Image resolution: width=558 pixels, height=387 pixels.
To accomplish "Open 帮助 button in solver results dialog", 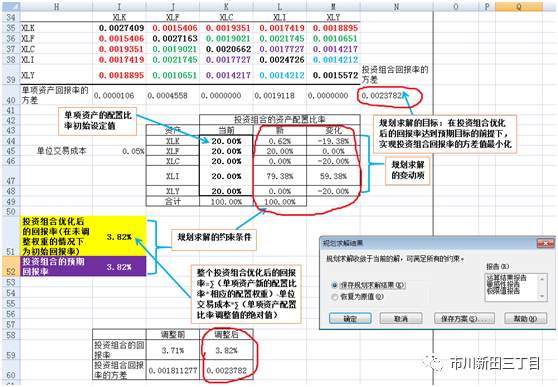I will 525,318.
